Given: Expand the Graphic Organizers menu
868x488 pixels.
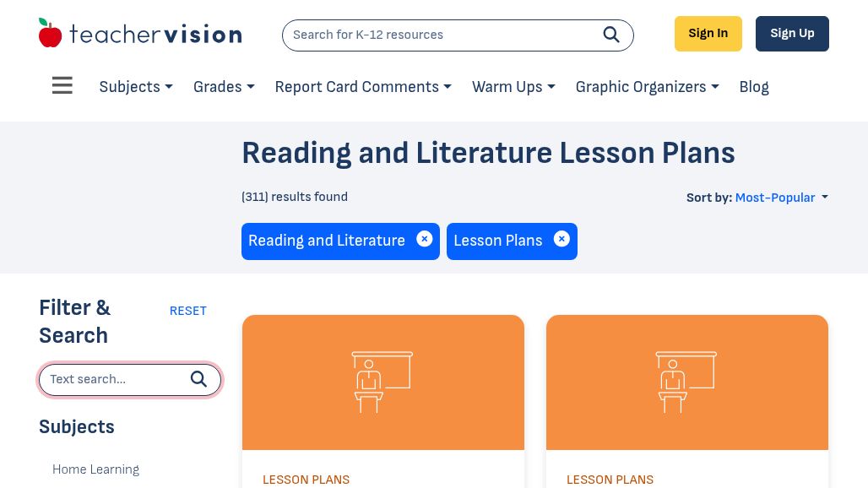Looking at the screenshot, I should pos(647,87).
